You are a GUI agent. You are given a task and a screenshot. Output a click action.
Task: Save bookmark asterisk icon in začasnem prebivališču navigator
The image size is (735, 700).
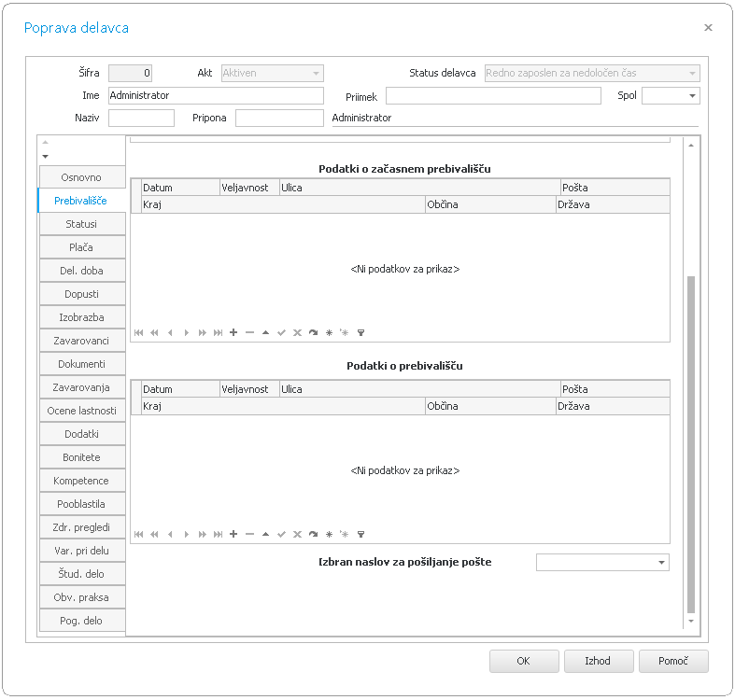[329, 332]
